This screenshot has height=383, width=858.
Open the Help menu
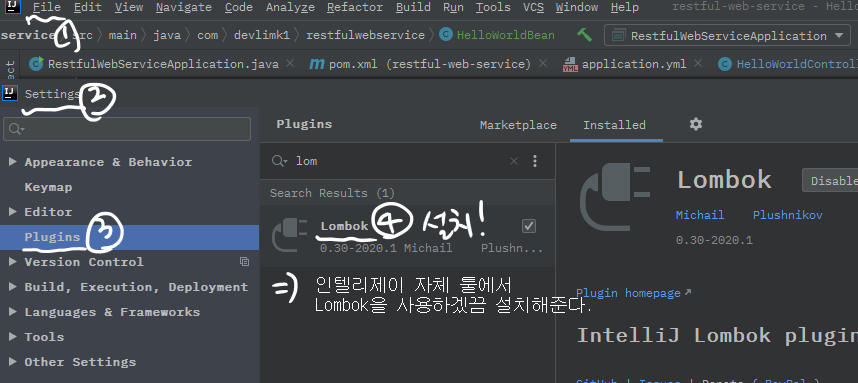pos(624,7)
